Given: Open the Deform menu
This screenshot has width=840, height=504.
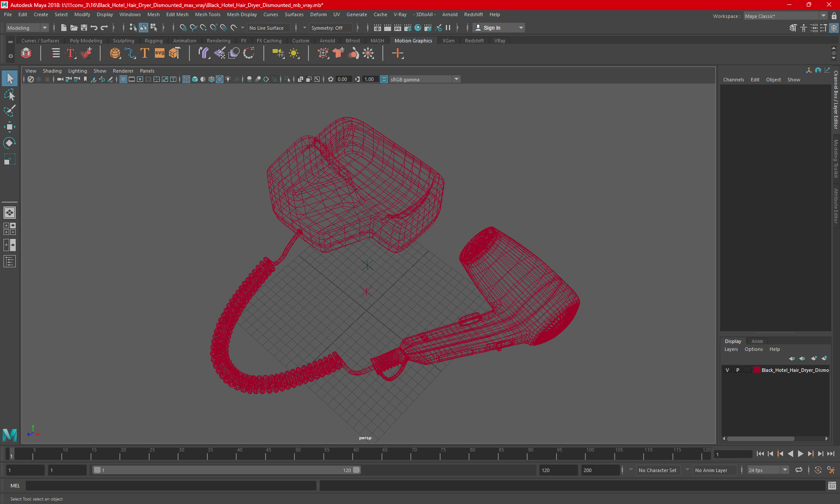Looking at the screenshot, I should coord(318,14).
